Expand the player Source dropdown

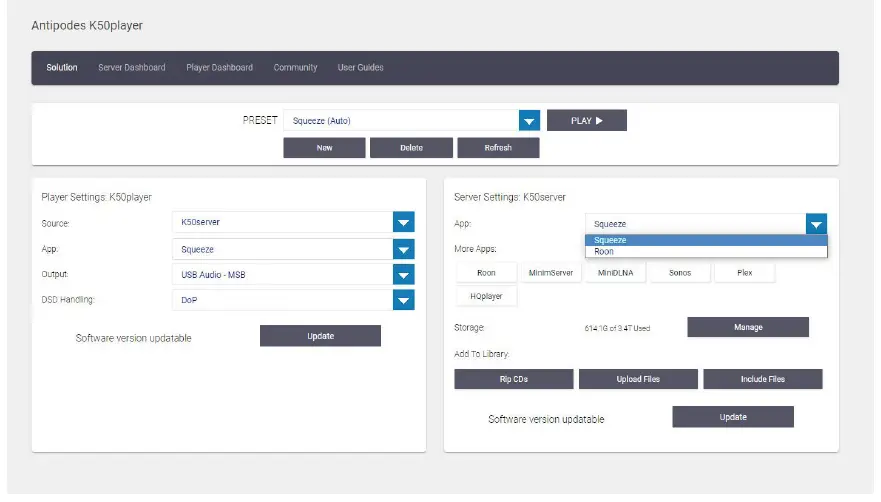[x=403, y=222]
